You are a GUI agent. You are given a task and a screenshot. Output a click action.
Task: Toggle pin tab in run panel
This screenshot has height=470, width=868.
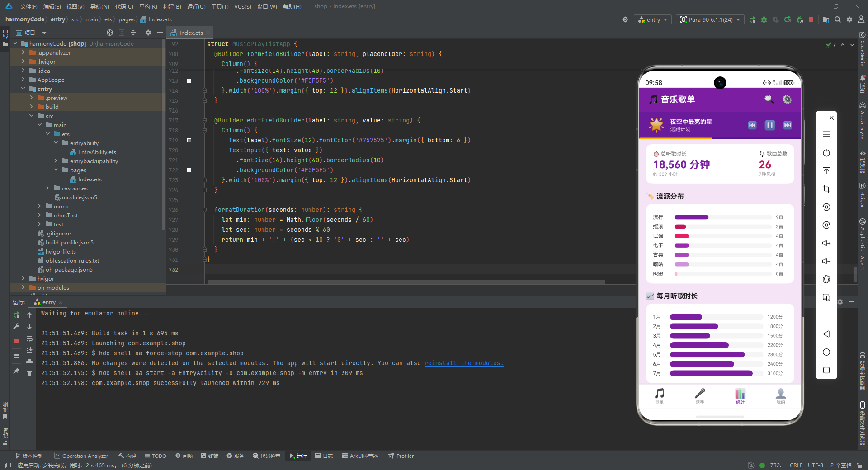[x=16, y=371]
